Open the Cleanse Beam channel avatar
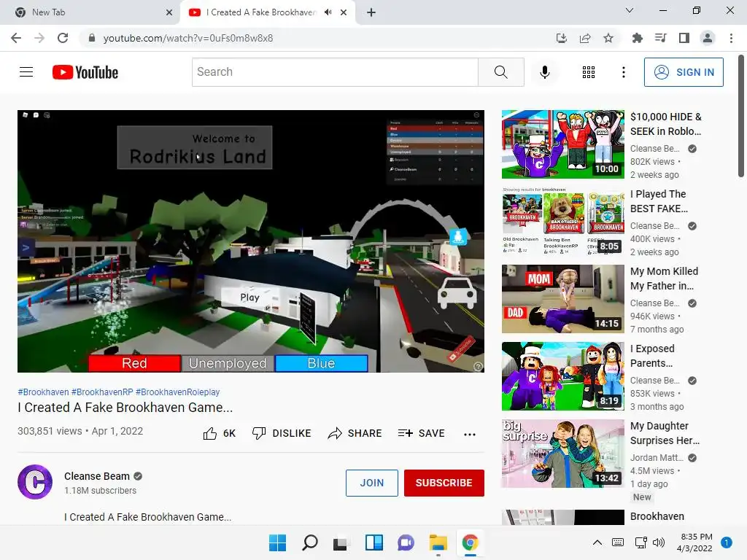Screen dimensions: 747x560 [x=35, y=482]
